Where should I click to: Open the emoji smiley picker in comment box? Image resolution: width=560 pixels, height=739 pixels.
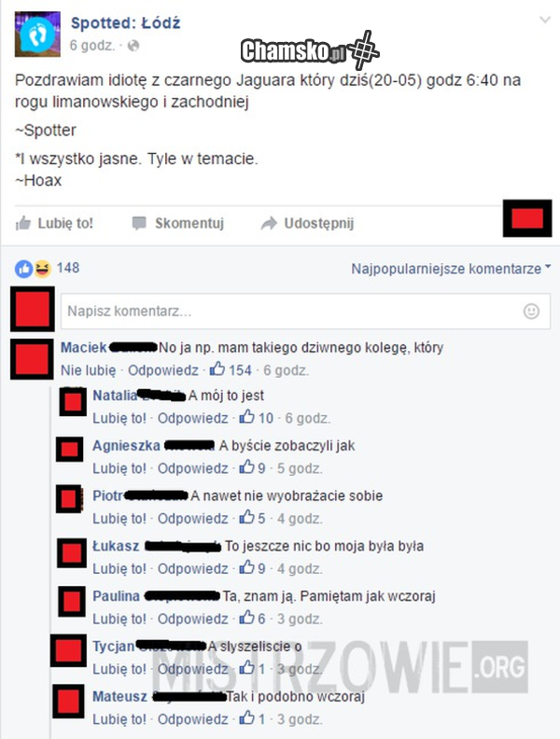531,311
